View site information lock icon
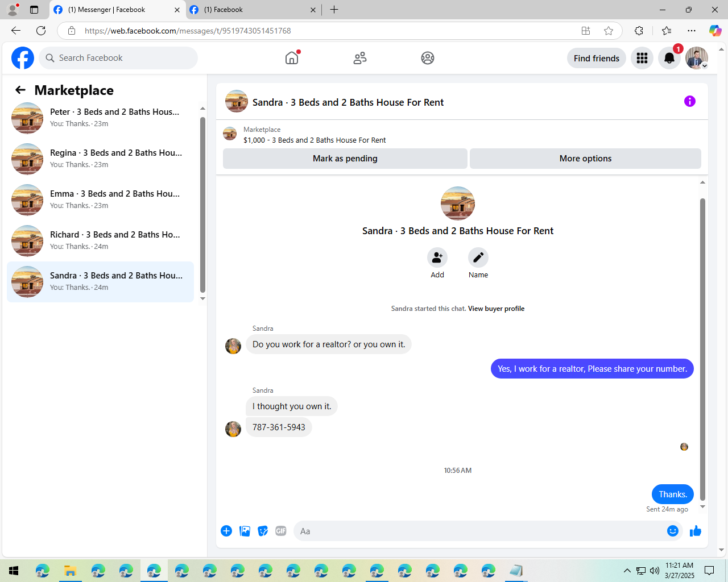 pyautogui.click(x=72, y=31)
